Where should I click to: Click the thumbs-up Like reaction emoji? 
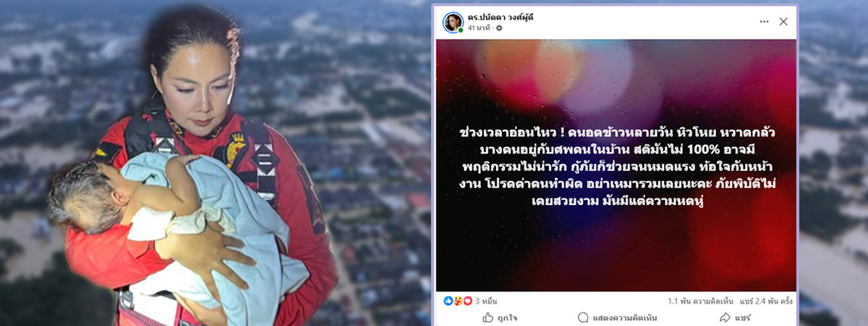pyautogui.click(x=447, y=301)
